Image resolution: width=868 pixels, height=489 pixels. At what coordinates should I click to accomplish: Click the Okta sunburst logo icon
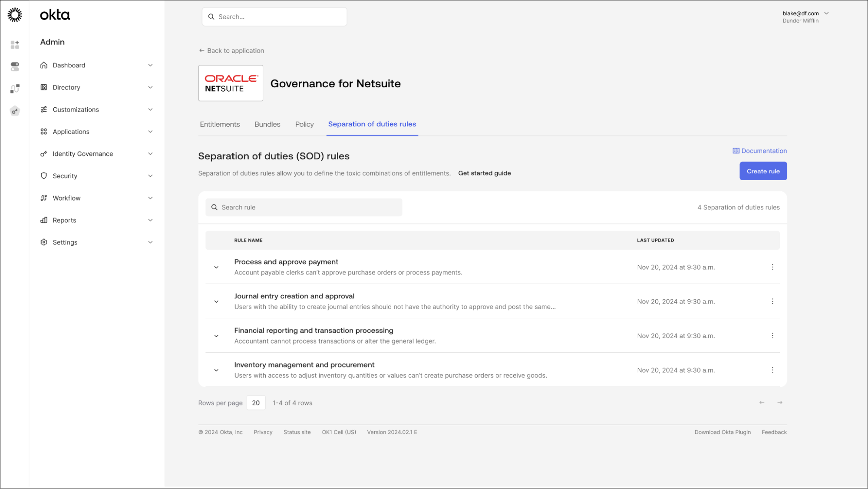pyautogui.click(x=15, y=15)
